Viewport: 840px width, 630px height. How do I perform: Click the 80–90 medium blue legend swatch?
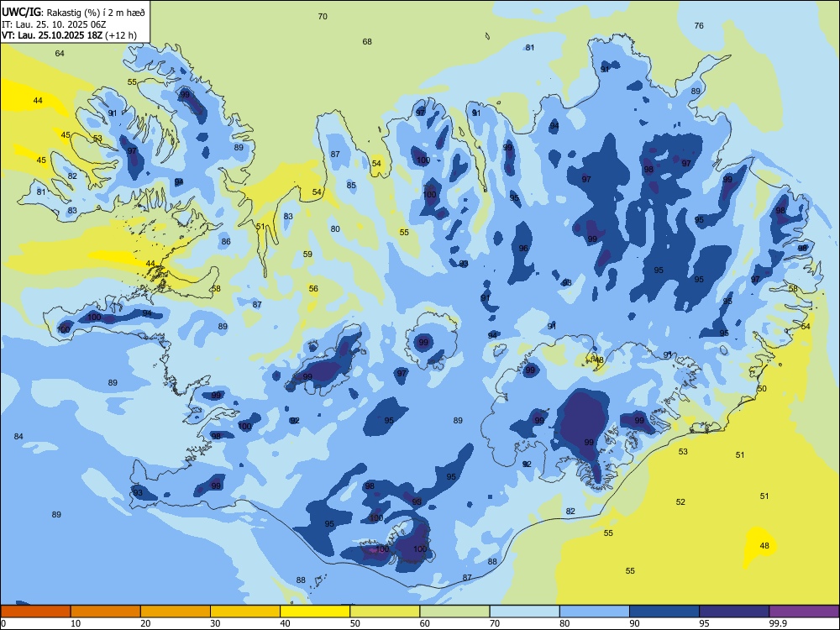tap(595, 612)
